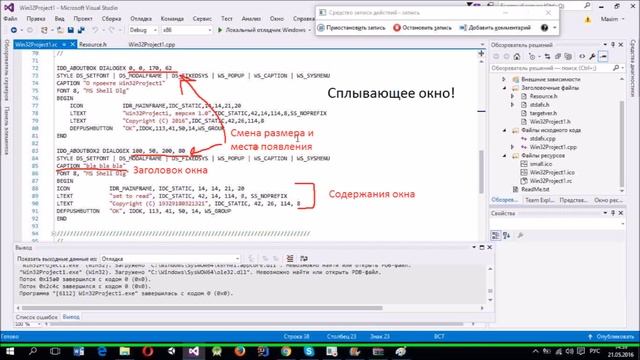The width and height of the screenshot is (640, 360).
Task: Toggle preview selected items in Solution Explorer
Action: click(x=603, y=56)
